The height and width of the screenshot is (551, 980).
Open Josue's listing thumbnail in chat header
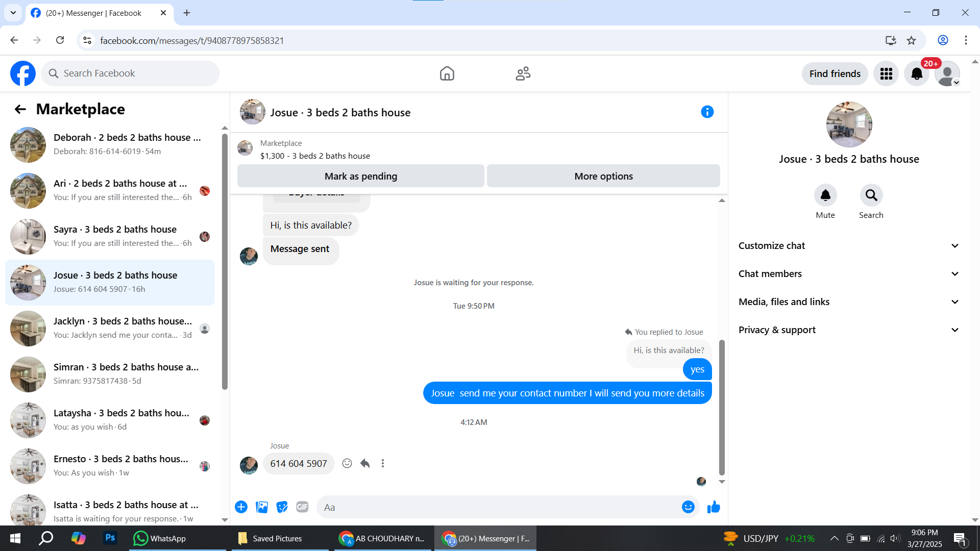[253, 112]
